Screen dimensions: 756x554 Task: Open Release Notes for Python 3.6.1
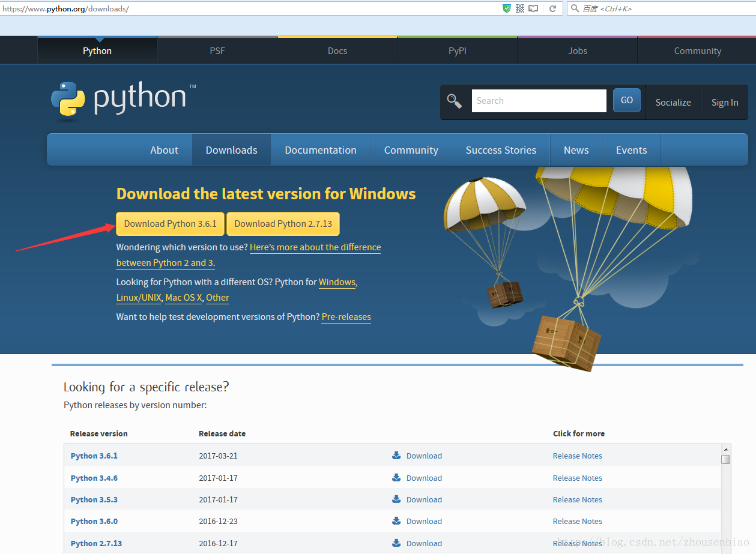(x=578, y=456)
